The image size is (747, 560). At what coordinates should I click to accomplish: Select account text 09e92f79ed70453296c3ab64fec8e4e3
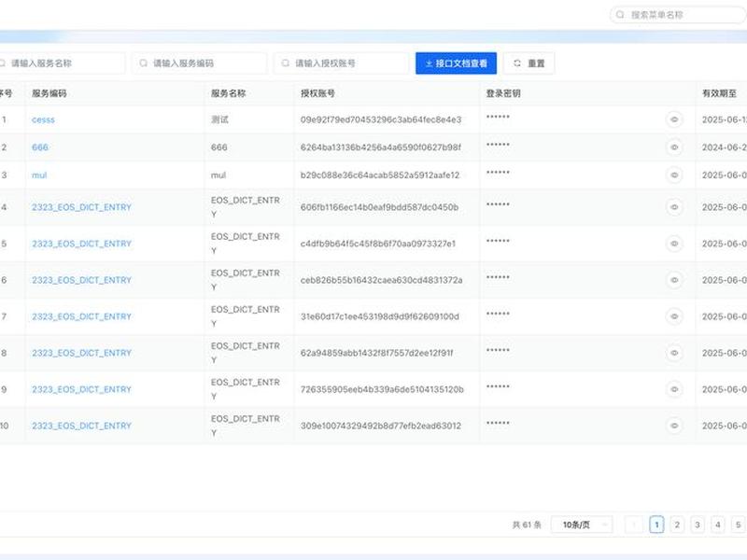(381, 119)
